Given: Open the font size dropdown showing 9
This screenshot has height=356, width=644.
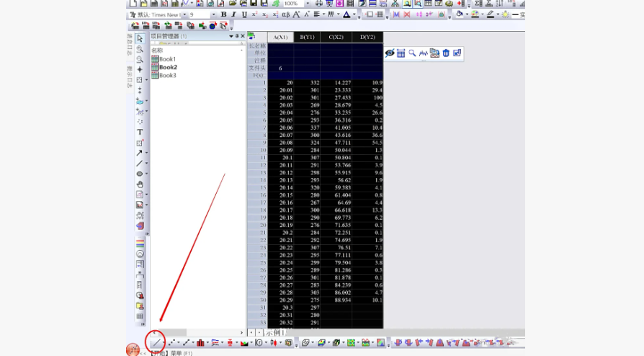Looking at the screenshot, I should pos(213,14).
